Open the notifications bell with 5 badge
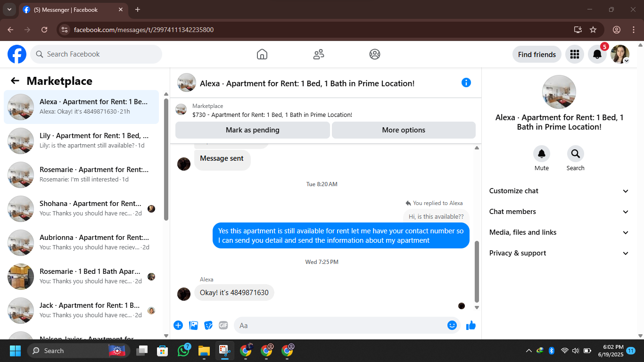 597,54
